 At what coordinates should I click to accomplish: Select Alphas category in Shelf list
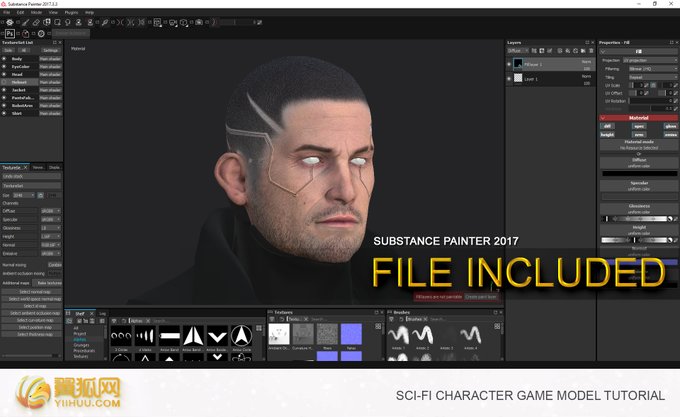click(x=80, y=340)
